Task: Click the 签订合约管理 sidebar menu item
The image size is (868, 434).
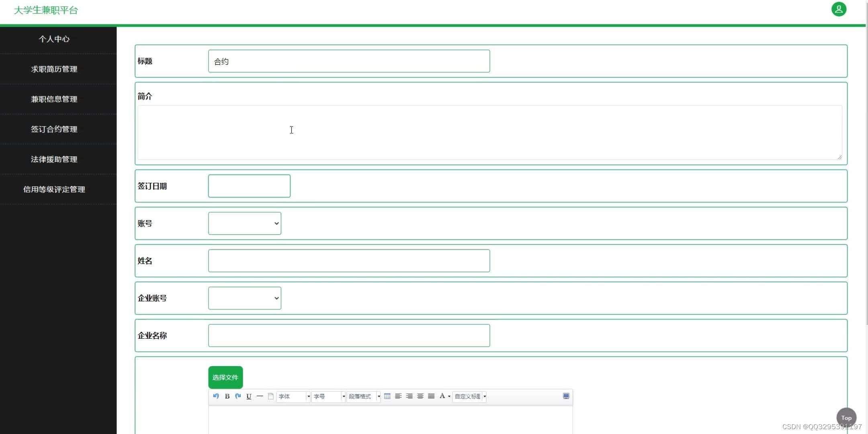Action: 54,129
